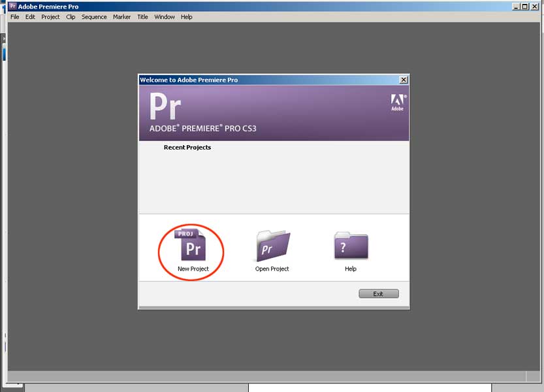Open the Project menu
The width and height of the screenshot is (544, 392).
[x=50, y=17]
